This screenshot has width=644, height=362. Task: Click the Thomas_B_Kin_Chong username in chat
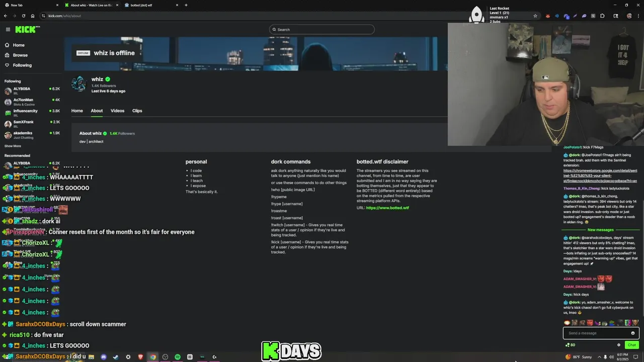(582, 188)
